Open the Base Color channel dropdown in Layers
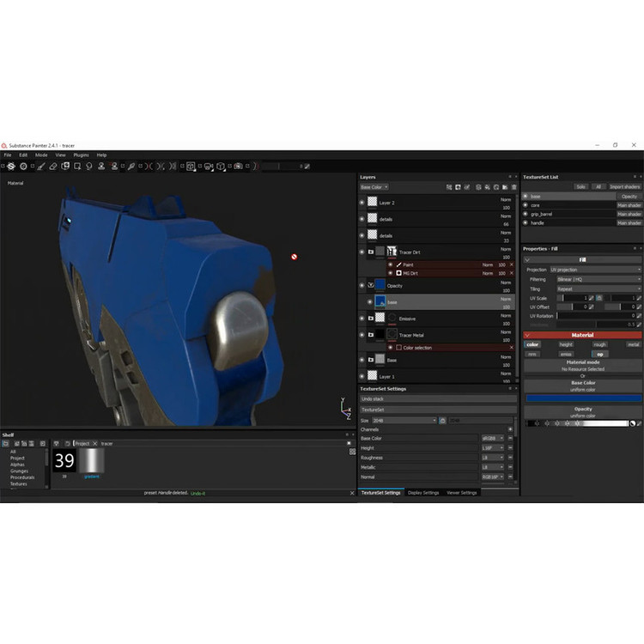 374,186
